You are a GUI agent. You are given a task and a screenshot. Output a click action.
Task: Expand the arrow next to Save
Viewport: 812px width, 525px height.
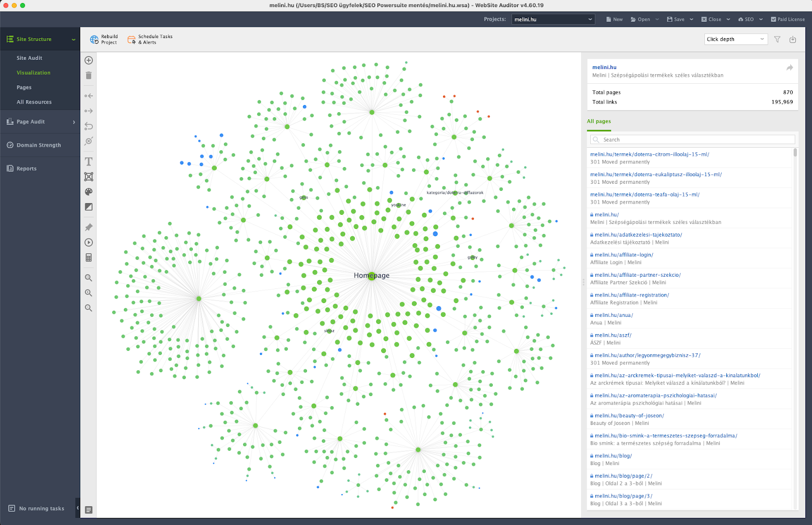pyautogui.click(x=691, y=19)
